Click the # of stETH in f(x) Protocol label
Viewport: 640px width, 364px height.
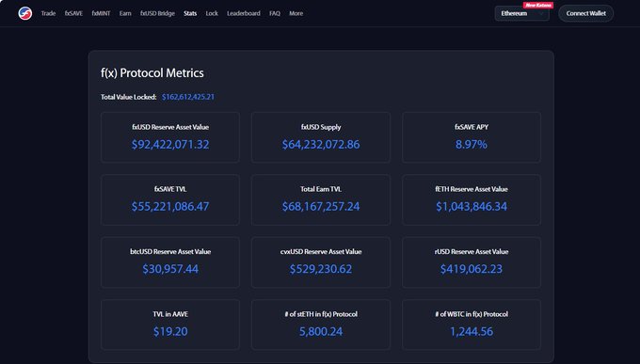point(321,314)
